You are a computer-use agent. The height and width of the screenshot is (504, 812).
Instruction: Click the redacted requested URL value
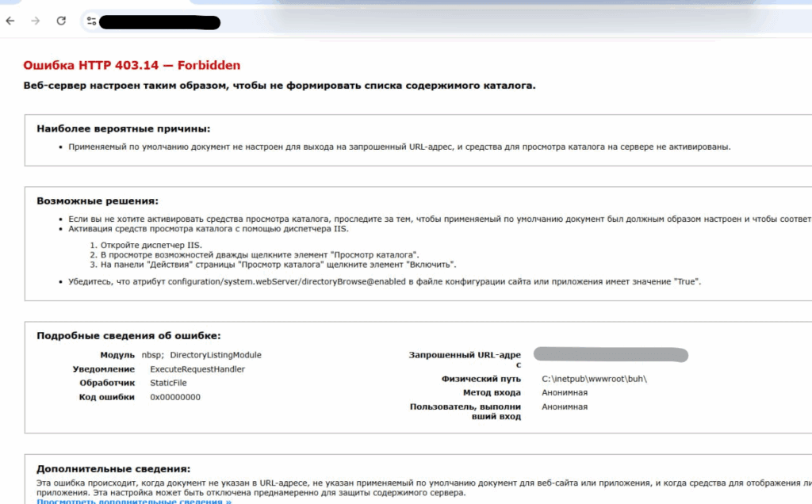click(x=611, y=354)
